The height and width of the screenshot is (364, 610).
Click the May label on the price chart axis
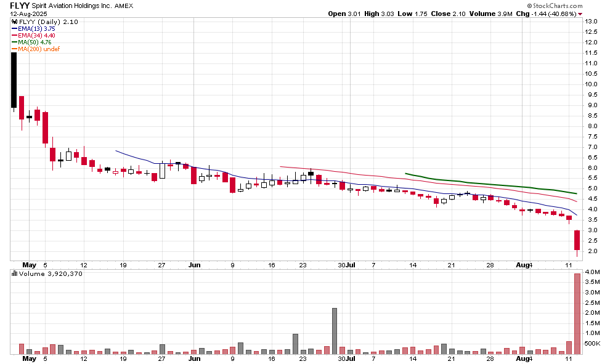pyautogui.click(x=29, y=265)
